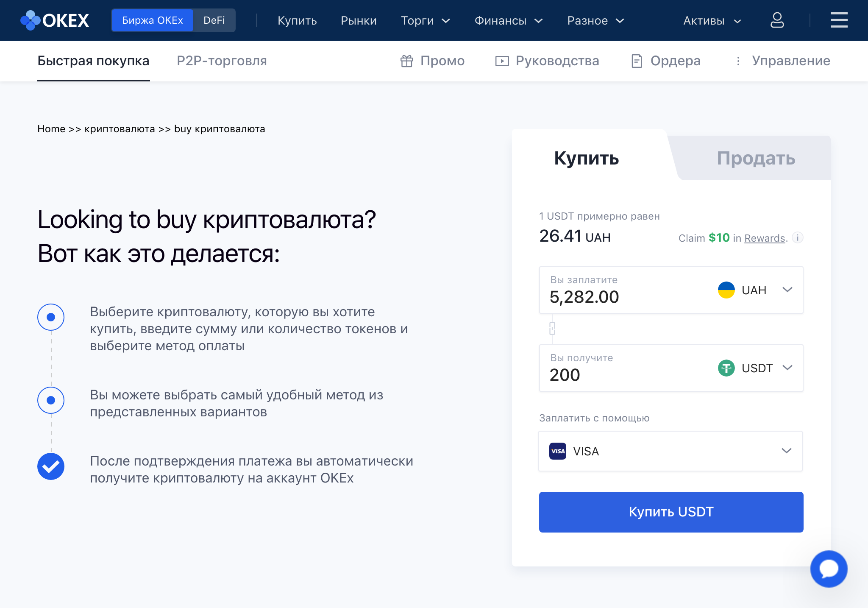Viewport: 868px width, 608px height.
Task: Switch to Биржа OKEx mode
Action: click(x=153, y=20)
